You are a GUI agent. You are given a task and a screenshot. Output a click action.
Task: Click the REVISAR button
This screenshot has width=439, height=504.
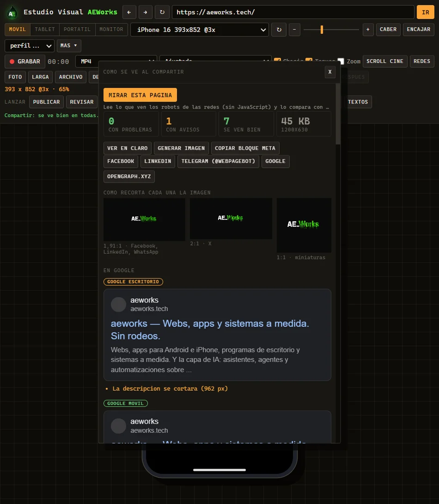[82, 102]
